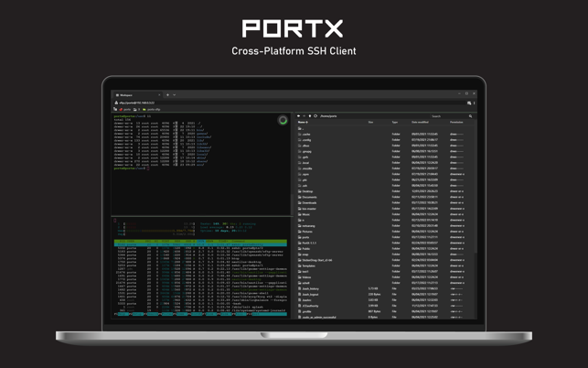Select the Videos folder

(x=385, y=277)
